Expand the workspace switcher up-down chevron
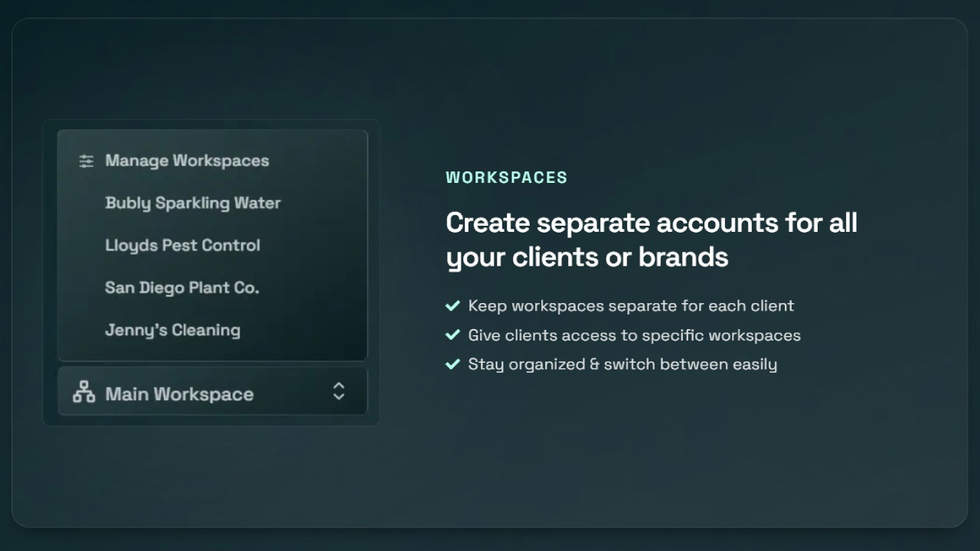 pos(338,392)
